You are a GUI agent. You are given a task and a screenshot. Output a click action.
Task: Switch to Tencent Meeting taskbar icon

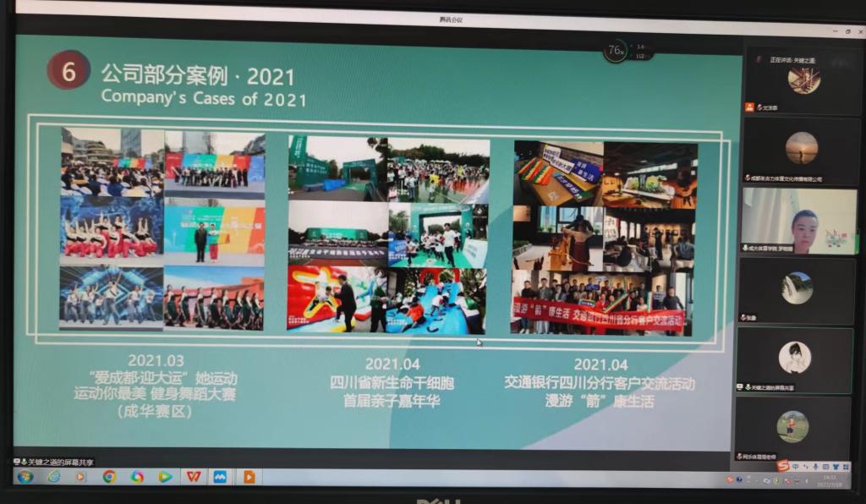(220, 476)
